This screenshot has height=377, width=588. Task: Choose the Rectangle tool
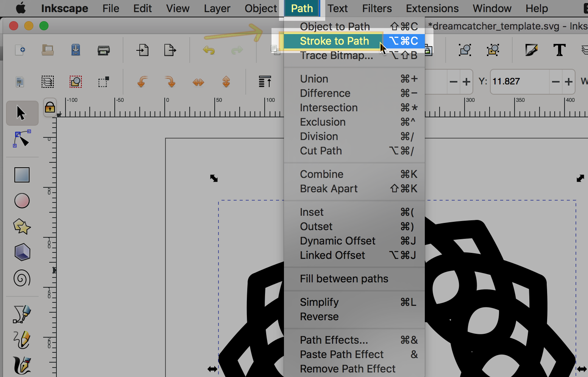[22, 175]
